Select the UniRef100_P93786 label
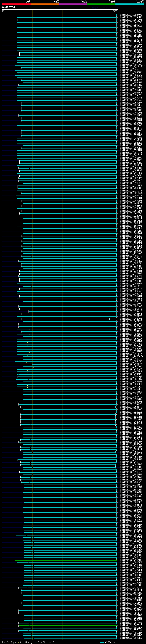This screenshot has height=644, width=146. coord(131,90)
